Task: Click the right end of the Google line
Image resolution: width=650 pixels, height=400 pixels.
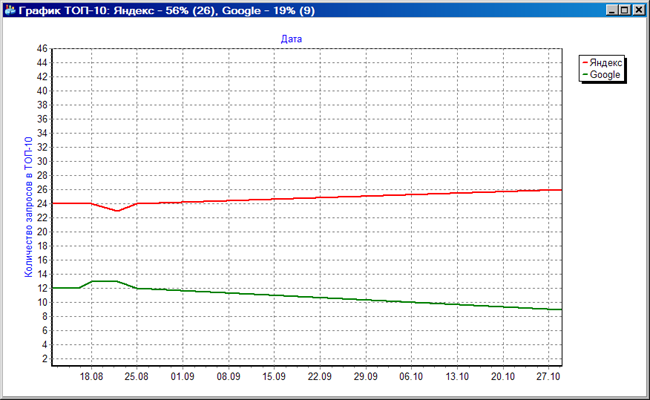Action: [x=560, y=310]
